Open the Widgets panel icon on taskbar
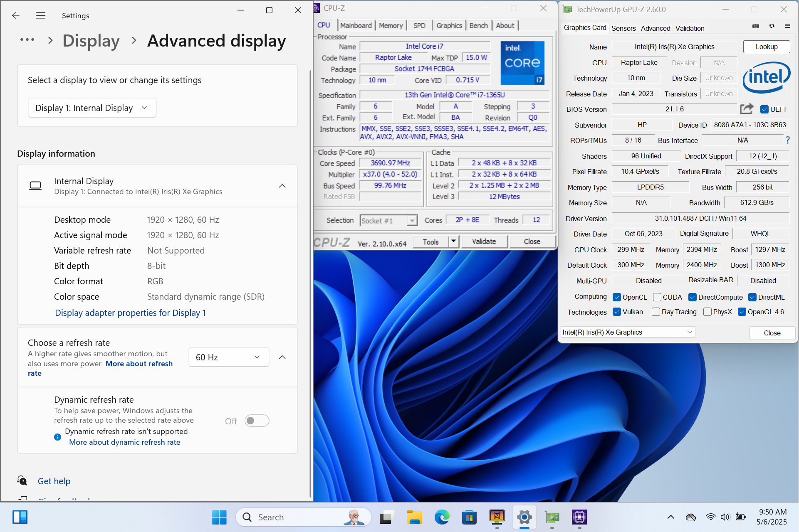 [x=20, y=517]
